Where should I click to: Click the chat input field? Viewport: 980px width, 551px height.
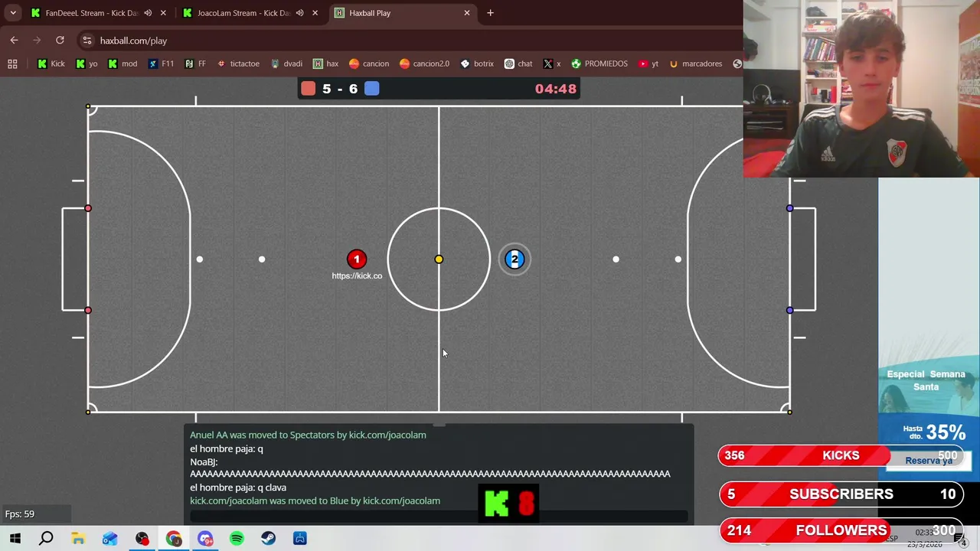(439, 517)
